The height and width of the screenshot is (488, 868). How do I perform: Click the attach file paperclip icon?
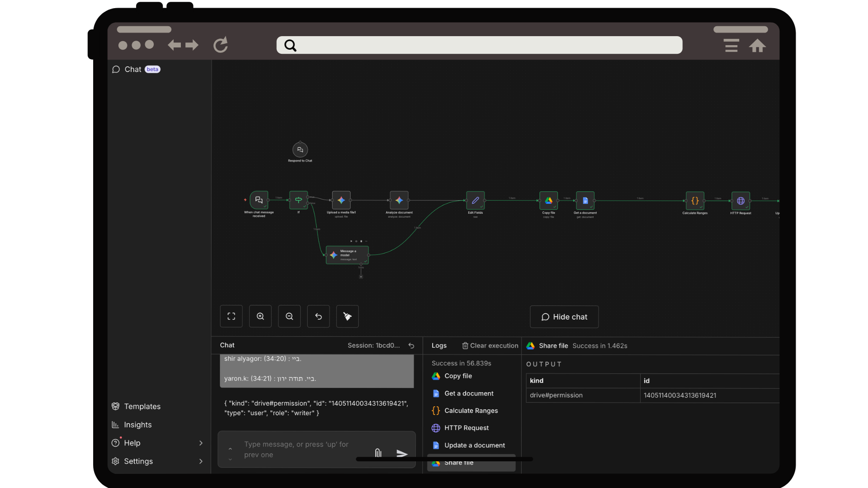point(378,452)
